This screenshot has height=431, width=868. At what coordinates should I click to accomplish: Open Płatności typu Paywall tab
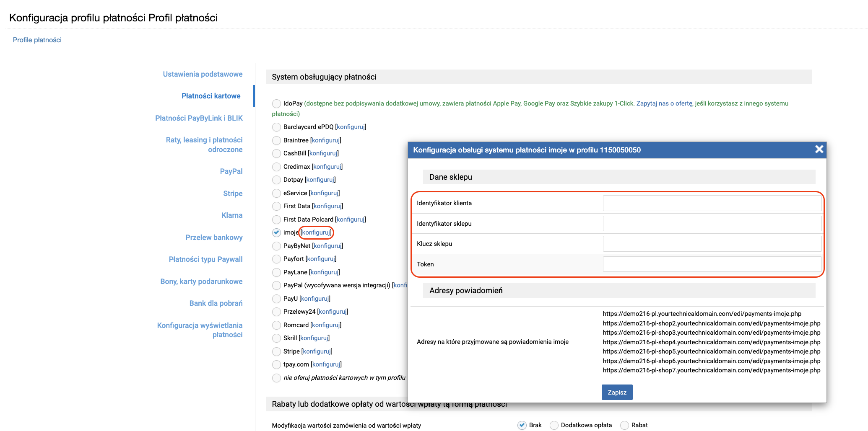click(x=205, y=259)
